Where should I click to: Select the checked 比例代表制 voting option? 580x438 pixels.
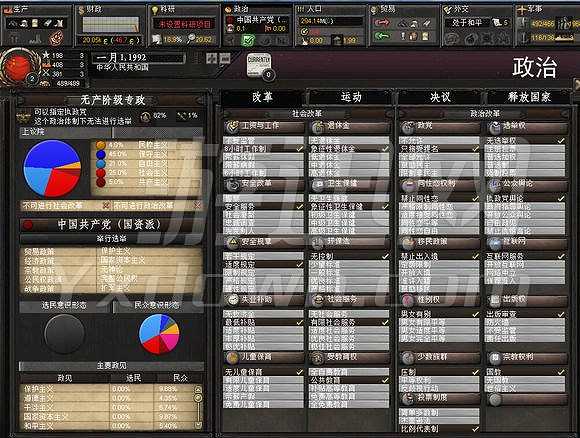pyautogui.click(x=439, y=429)
